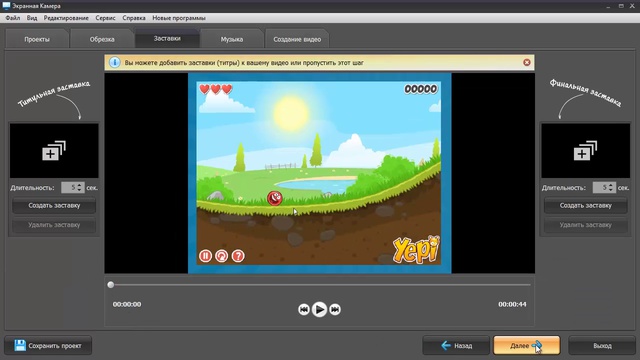The width and height of the screenshot is (640, 360).
Task: Go to the Создание видео tab
Action: coord(297,39)
